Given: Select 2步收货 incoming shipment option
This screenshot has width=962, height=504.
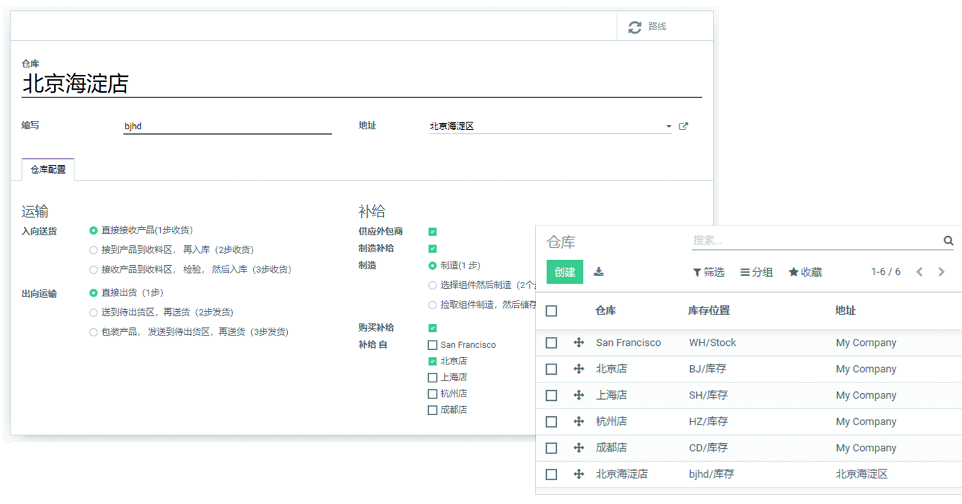Looking at the screenshot, I should pos(94,250).
